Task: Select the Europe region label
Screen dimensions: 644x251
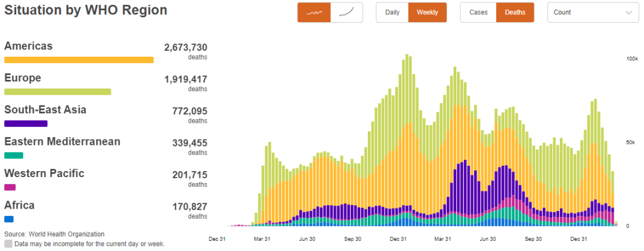Action: [x=23, y=78]
